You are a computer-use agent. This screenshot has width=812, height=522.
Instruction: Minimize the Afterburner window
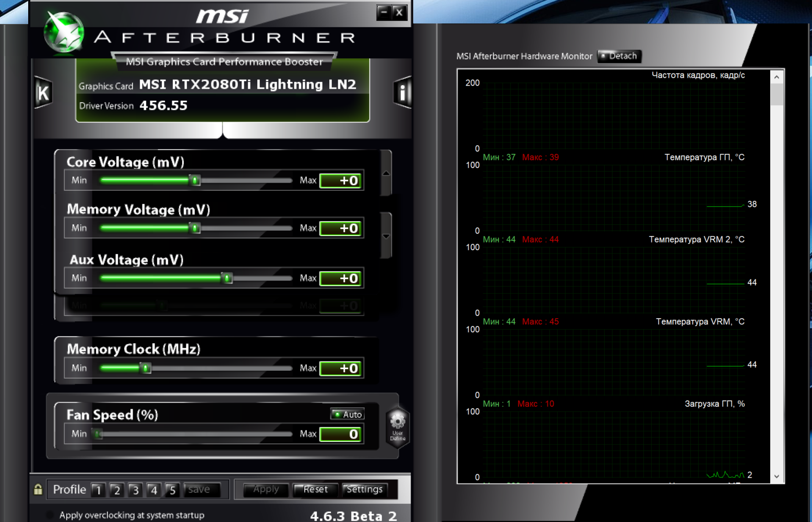pyautogui.click(x=384, y=13)
